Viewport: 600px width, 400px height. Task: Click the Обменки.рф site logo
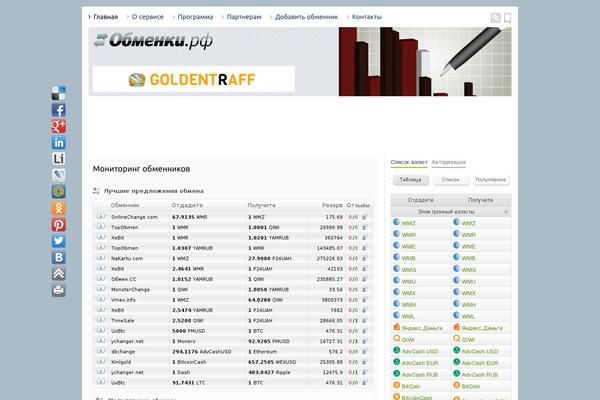pyautogui.click(x=153, y=41)
